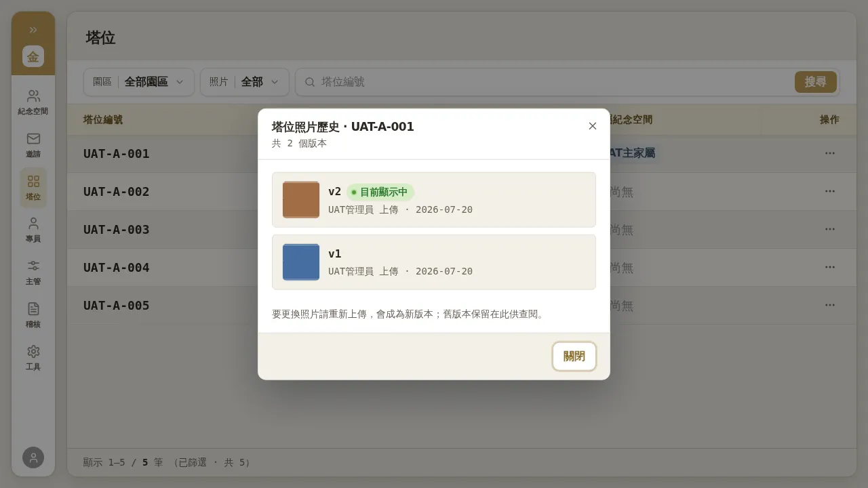The image size is (868, 488).
Task: Open the 邀請 mail sidebar item
Action: [x=33, y=145]
